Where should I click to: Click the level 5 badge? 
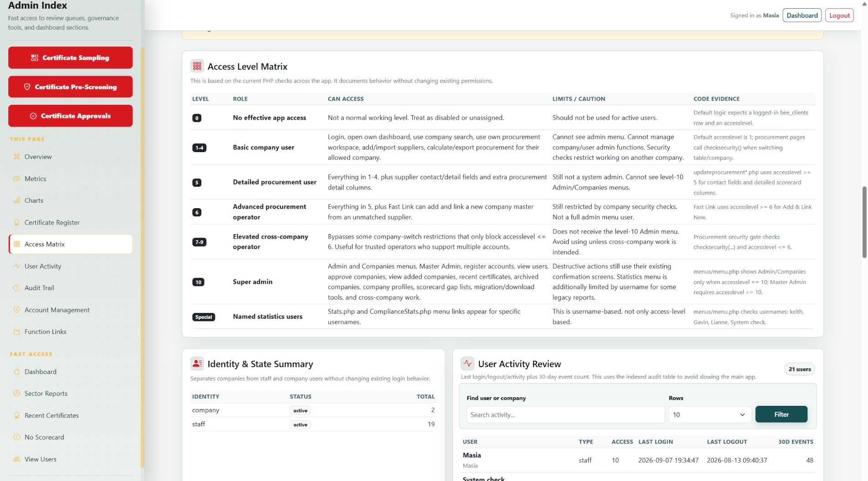[x=197, y=182]
